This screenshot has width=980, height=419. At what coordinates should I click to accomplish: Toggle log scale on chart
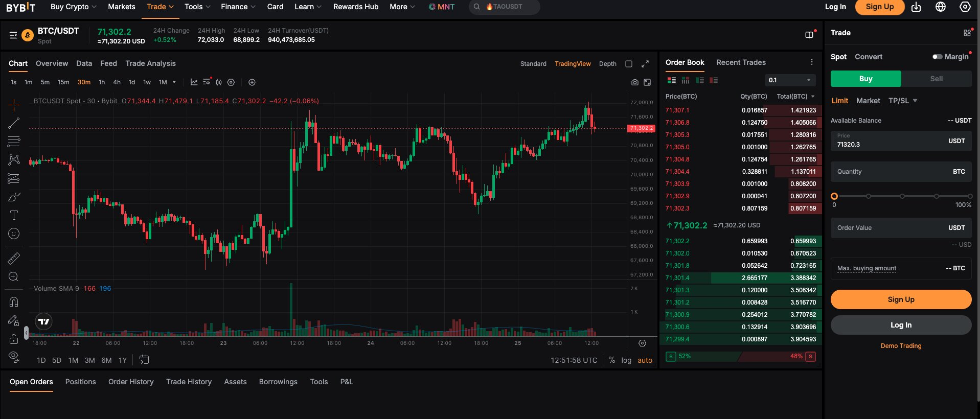pos(626,360)
